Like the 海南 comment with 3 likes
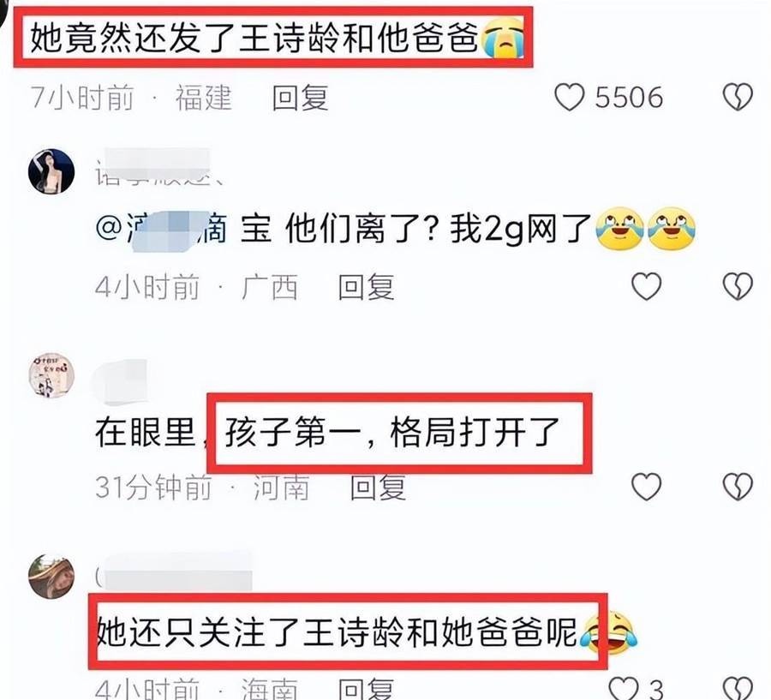 coord(624,688)
